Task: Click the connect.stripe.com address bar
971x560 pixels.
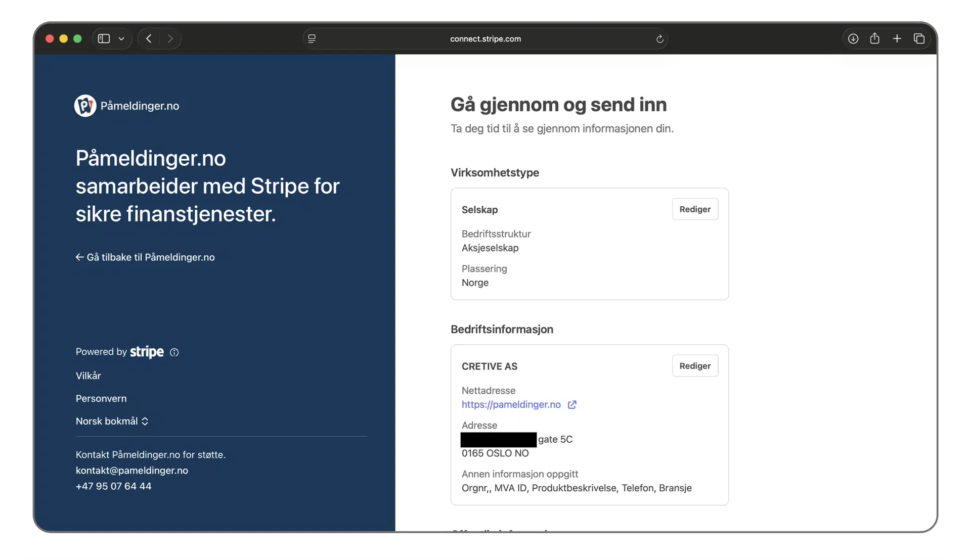Action: pyautogui.click(x=485, y=38)
